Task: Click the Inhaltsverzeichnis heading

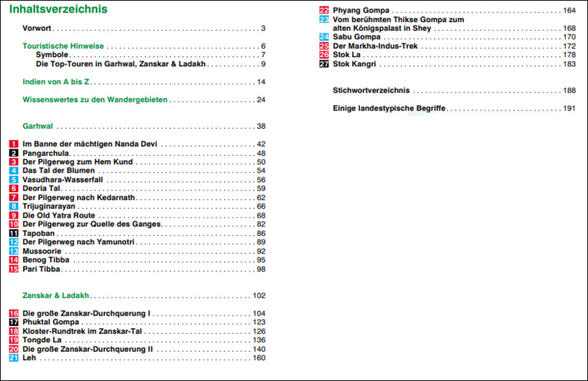Action: click(58, 9)
